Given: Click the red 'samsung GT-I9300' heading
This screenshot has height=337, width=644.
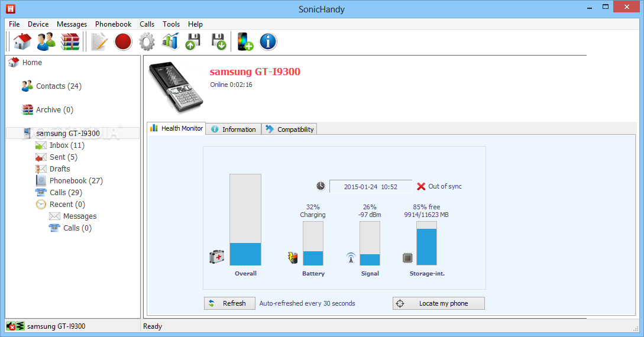Looking at the screenshot, I should 255,72.
